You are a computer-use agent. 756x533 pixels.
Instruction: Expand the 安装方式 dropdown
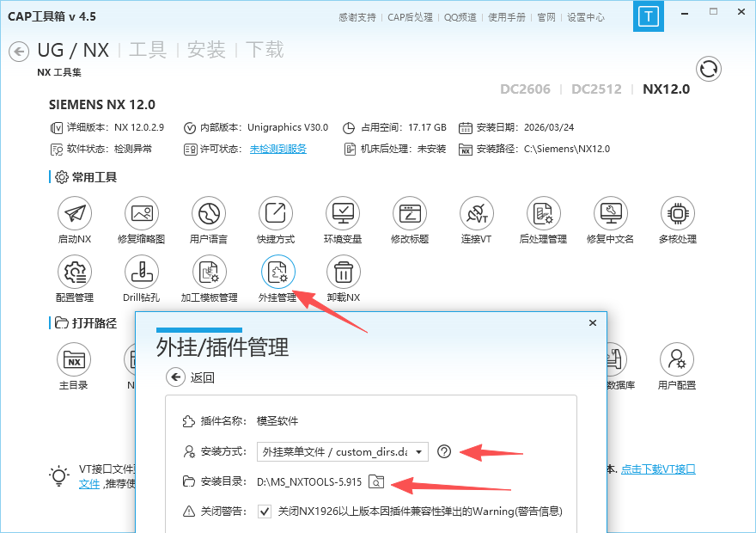pyautogui.click(x=419, y=452)
